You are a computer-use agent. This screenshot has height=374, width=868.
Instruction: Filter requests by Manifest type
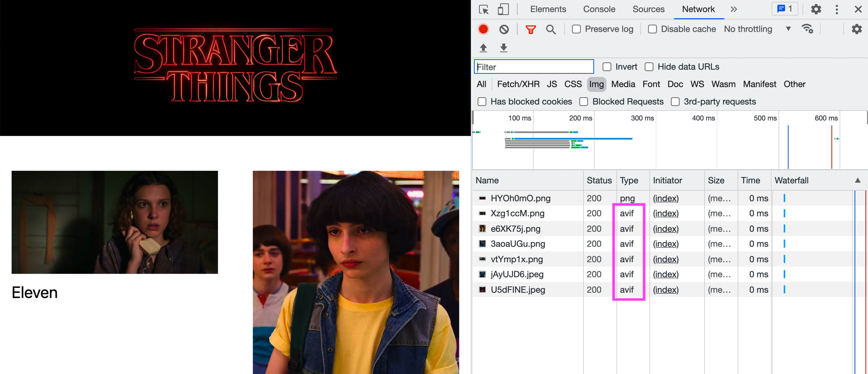[759, 84]
